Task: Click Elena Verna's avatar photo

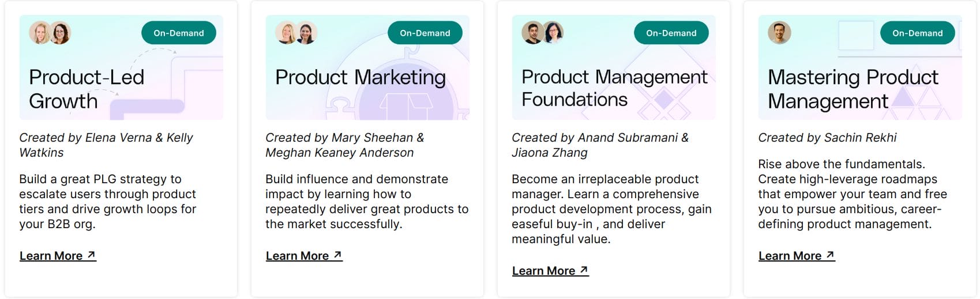Action: click(40, 33)
